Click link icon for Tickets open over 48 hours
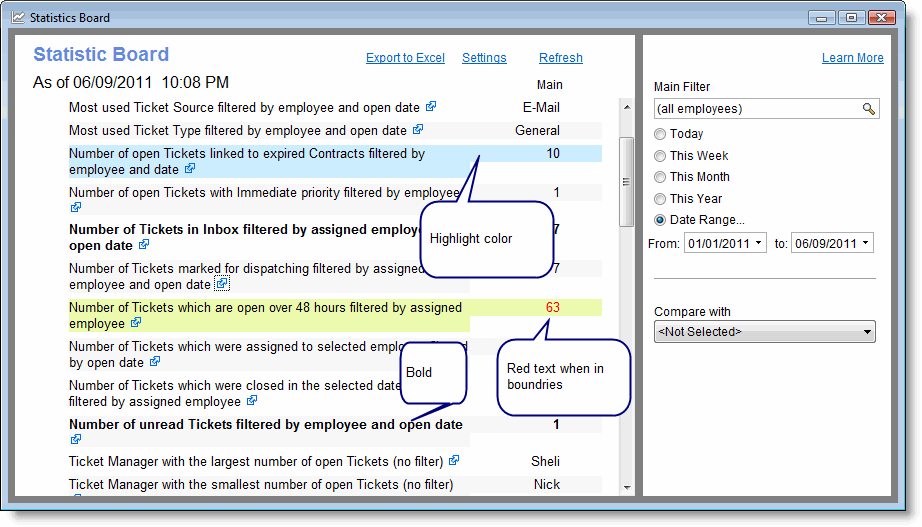Screen dimensions: 922x527 pos(136,323)
